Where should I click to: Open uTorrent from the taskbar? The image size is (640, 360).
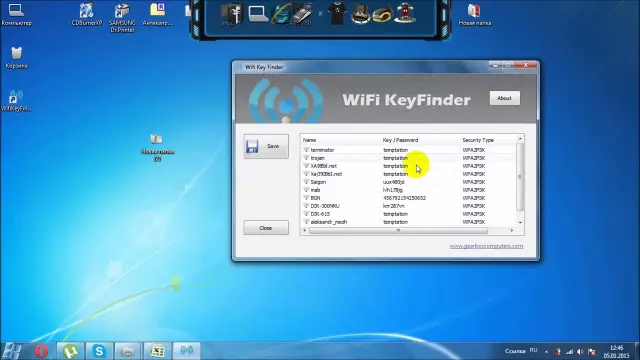click(70, 351)
